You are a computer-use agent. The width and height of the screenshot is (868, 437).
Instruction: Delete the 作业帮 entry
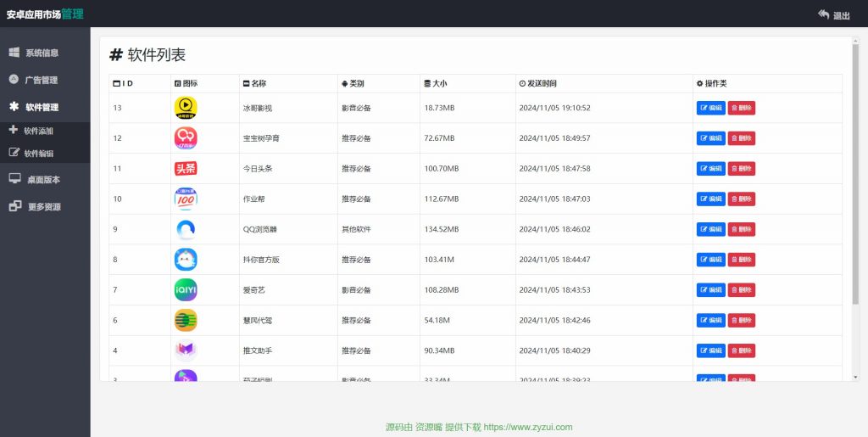click(x=741, y=199)
